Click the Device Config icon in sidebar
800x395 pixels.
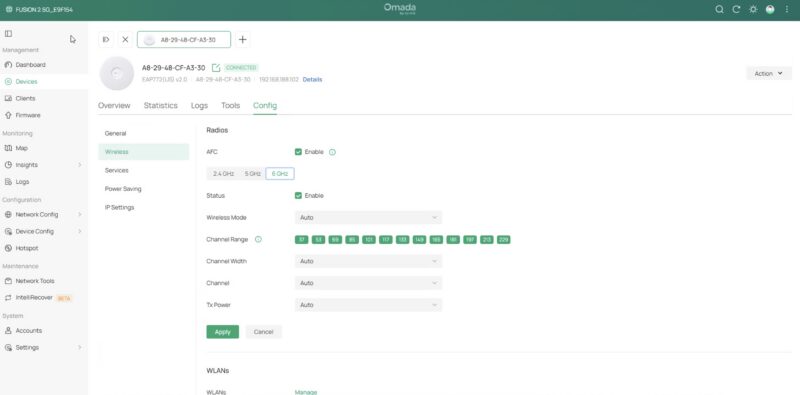pos(8,231)
